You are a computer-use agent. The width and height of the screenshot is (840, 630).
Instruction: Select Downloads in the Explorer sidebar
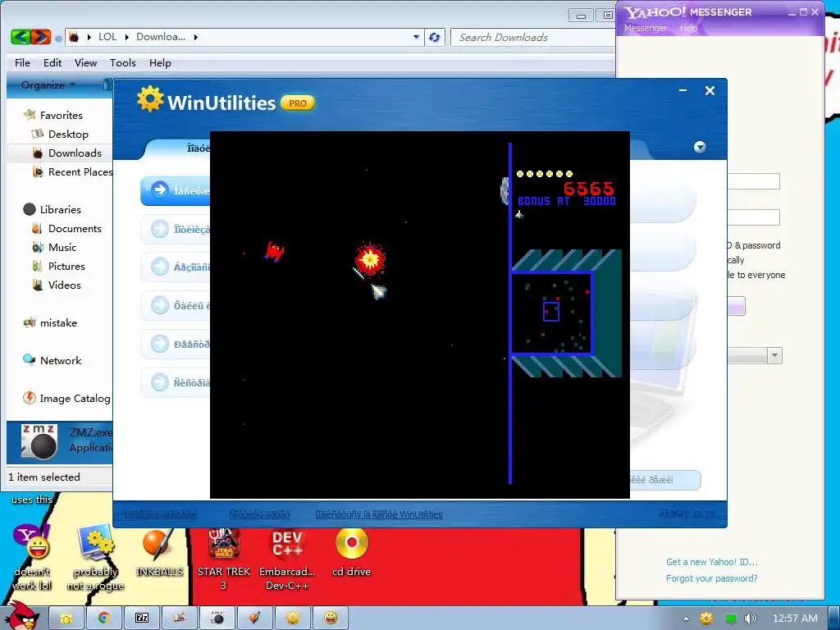(75, 153)
